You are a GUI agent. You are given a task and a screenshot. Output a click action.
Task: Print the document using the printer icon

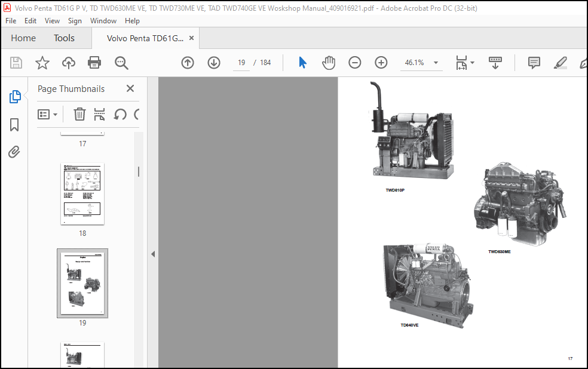click(94, 63)
